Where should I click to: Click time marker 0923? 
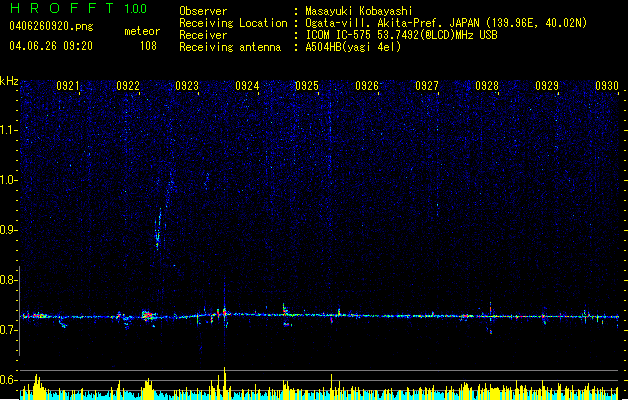tap(187, 86)
